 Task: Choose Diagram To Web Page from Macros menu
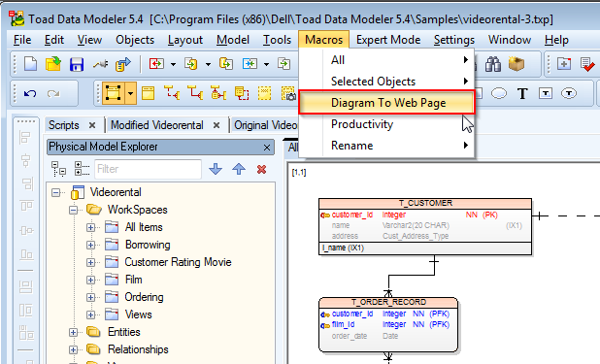pos(387,103)
